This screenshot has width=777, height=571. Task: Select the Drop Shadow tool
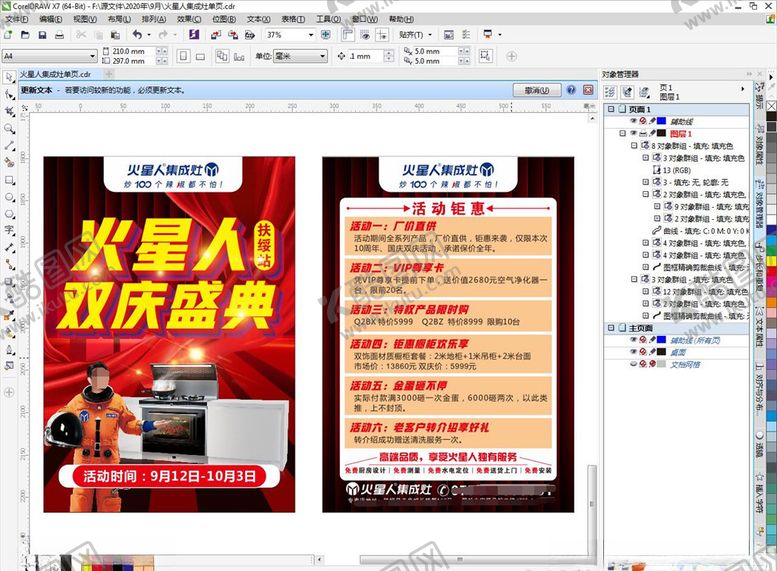(9, 282)
